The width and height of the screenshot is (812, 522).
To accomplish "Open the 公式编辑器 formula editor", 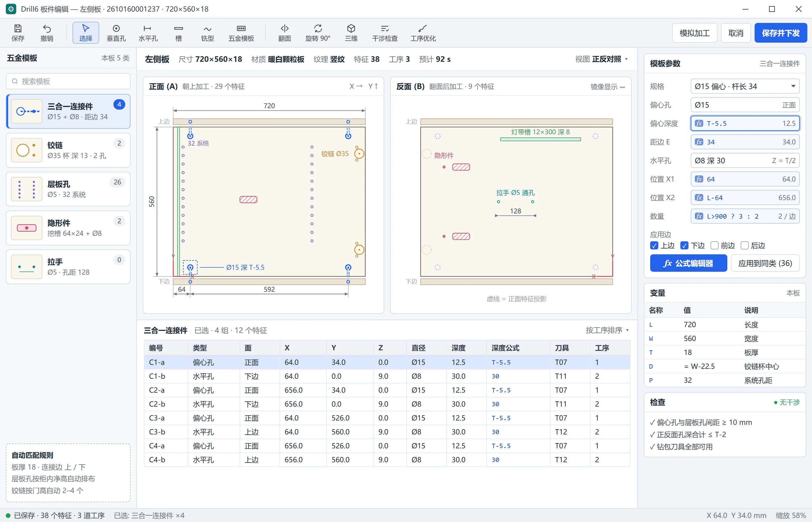I will [x=688, y=263].
